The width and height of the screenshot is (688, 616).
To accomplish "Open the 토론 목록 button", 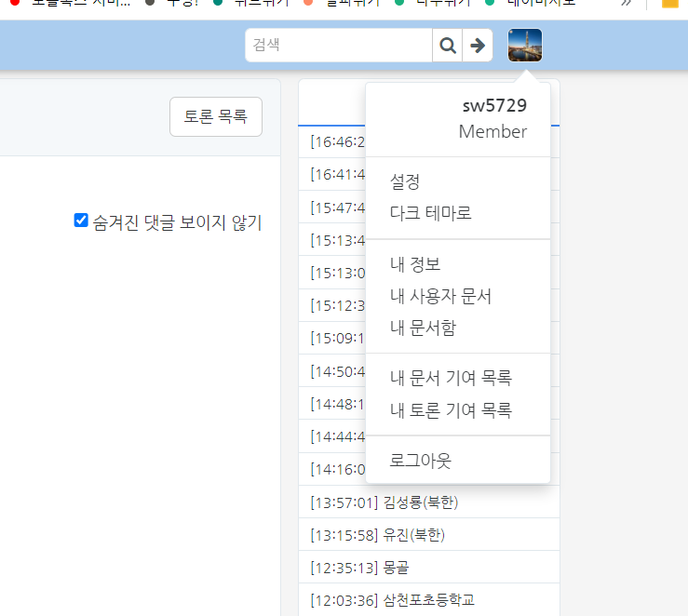I will [216, 116].
